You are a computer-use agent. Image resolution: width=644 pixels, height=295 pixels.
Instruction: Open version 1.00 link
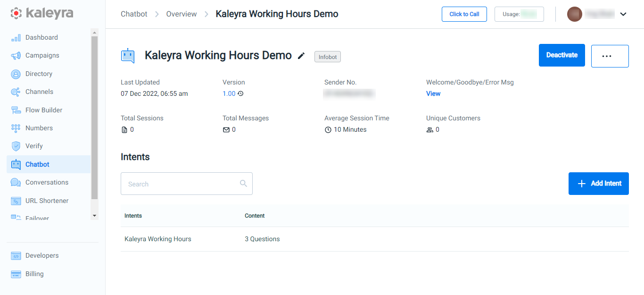pos(229,94)
